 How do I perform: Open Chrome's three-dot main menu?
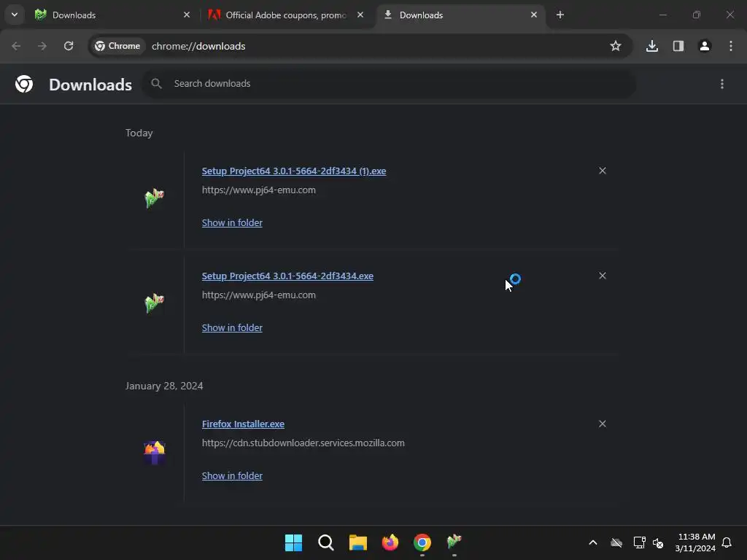[x=731, y=46]
